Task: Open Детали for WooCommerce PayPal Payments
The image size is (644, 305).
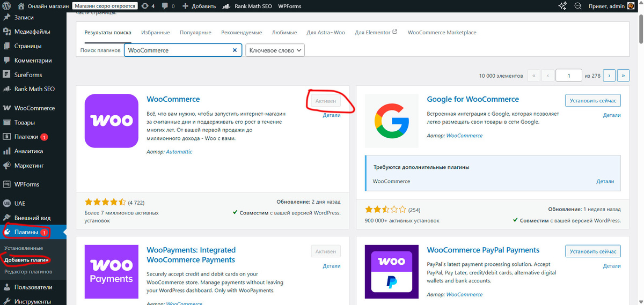Action: [612, 266]
